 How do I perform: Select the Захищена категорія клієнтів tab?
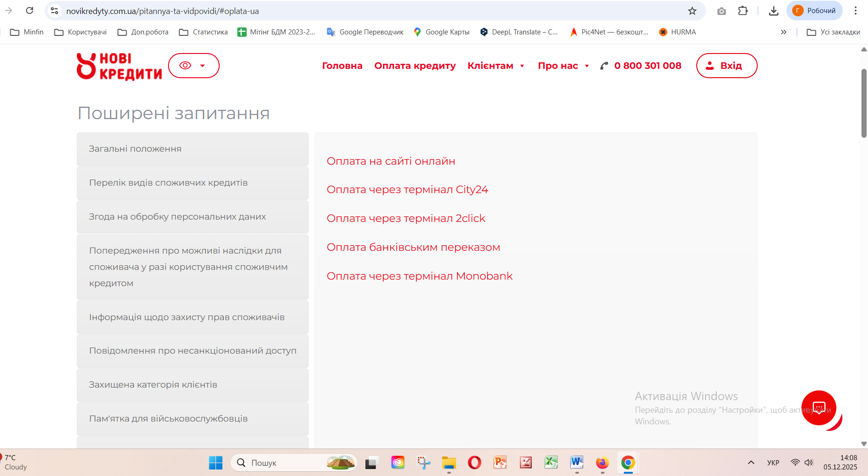click(x=193, y=385)
